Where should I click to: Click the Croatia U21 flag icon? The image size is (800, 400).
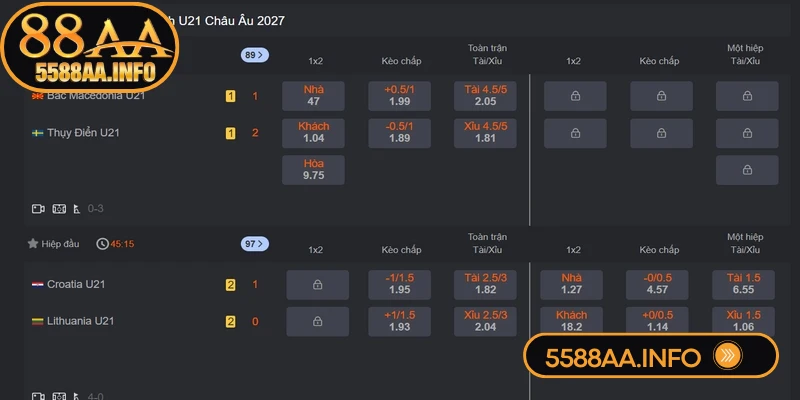pos(37,285)
